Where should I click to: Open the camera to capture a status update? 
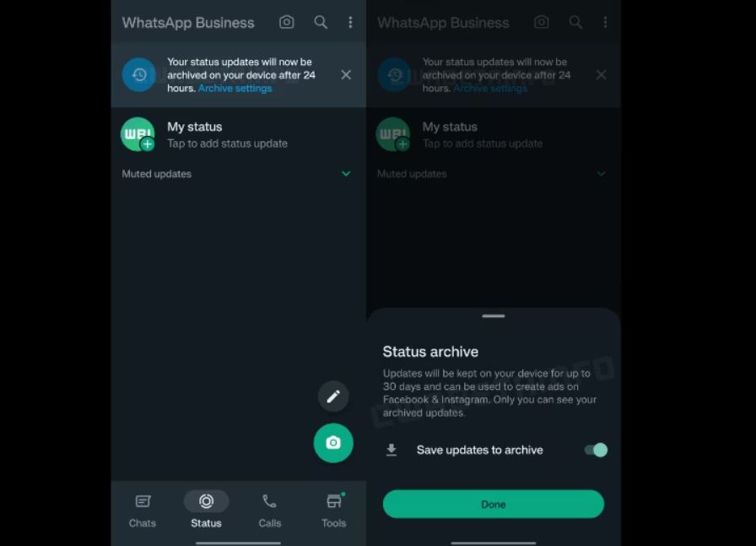click(x=333, y=443)
